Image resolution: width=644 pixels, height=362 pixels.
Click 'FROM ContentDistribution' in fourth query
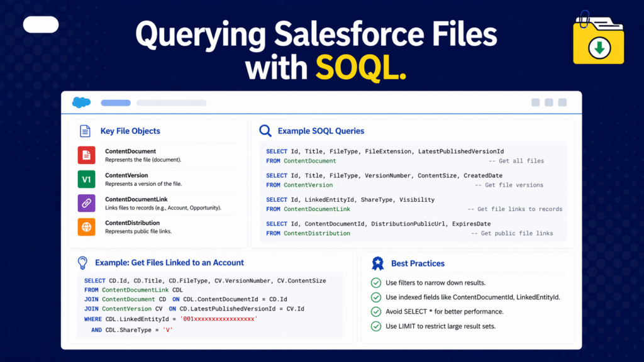click(x=308, y=233)
